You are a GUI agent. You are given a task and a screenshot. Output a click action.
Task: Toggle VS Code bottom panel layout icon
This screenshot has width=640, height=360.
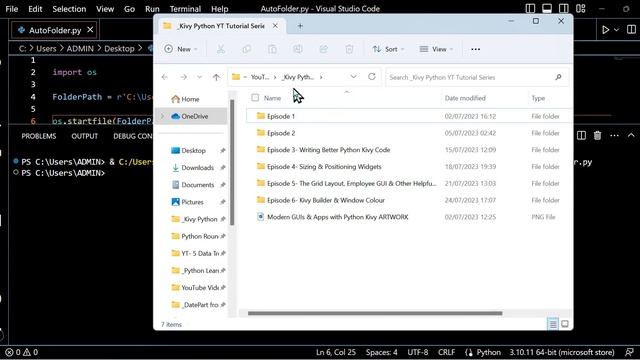[x=547, y=9]
